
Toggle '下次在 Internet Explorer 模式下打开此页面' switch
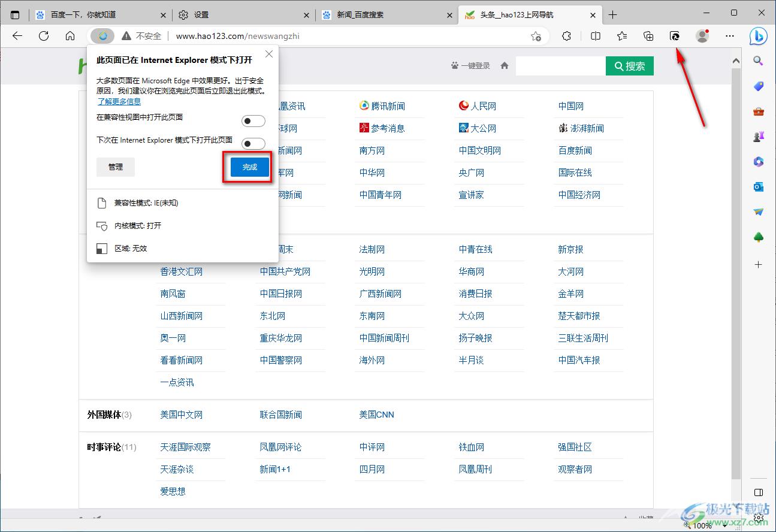click(253, 144)
